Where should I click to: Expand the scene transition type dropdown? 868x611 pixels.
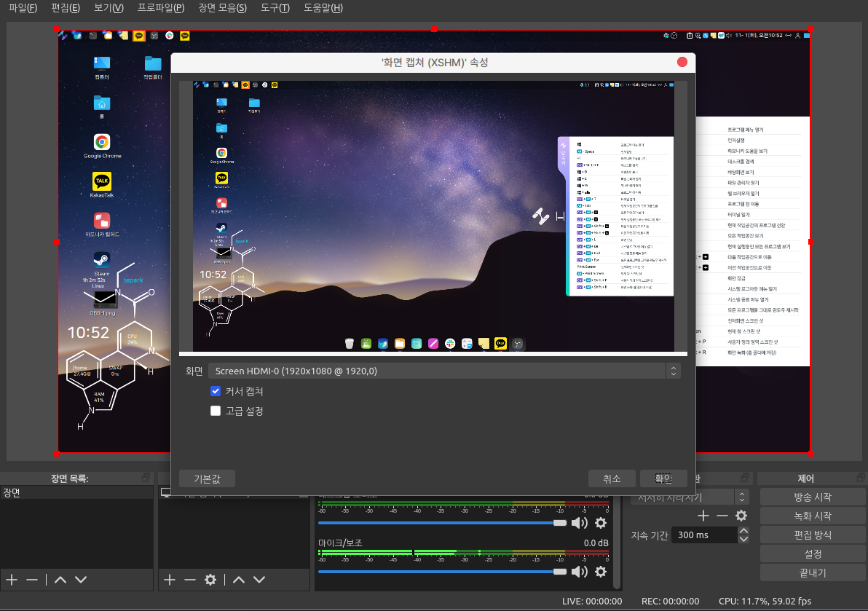point(742,497)
